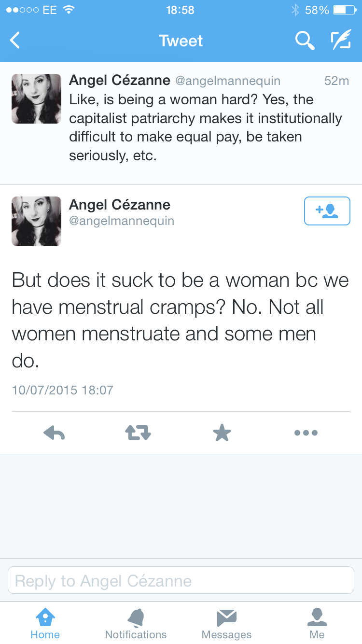This screenshot has height=644, width=362.
Task: Go to the Messages tab
Action: pos(226,623)
